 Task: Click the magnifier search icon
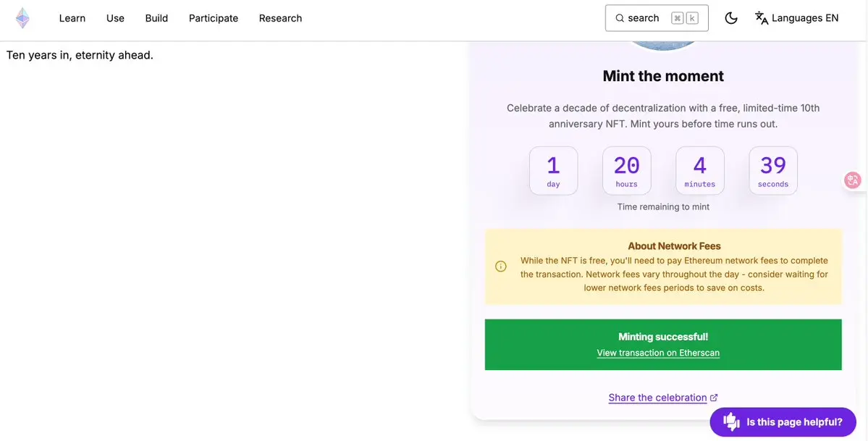point(620,18)
